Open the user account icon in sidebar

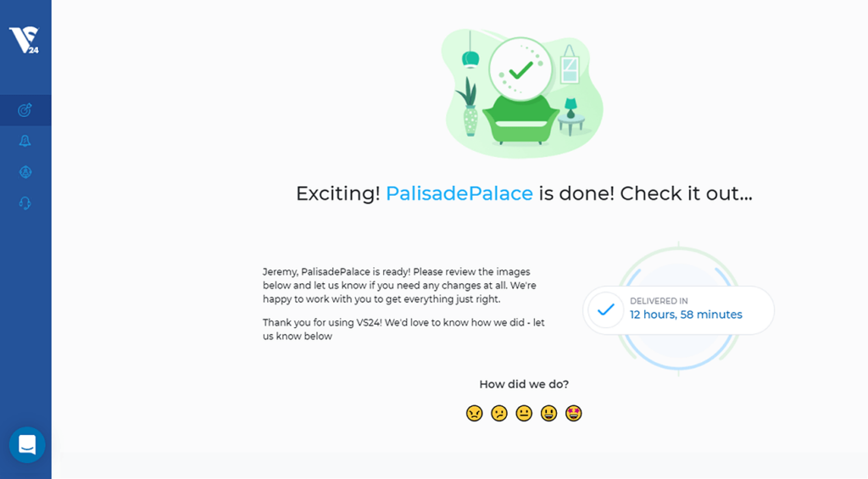pos(25,172)
